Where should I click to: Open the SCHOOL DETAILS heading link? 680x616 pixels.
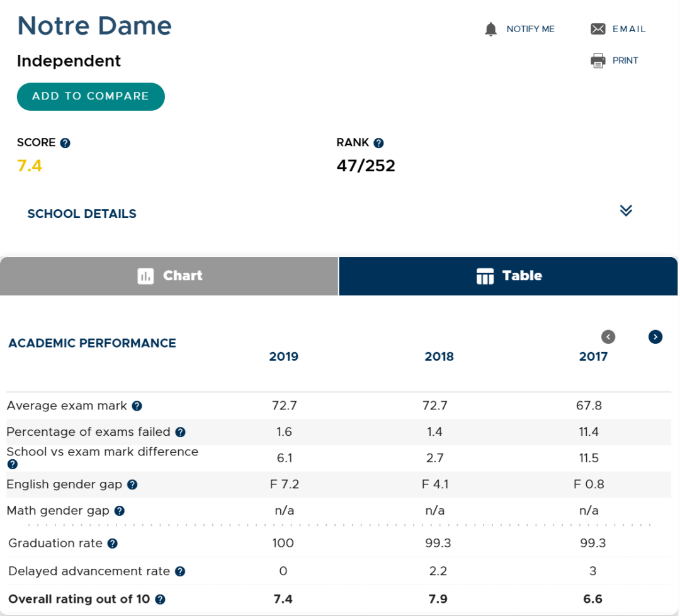pyautogui.click(x=82, y=214)
